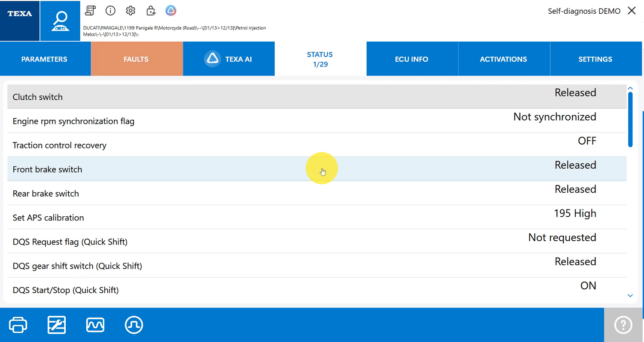Switch to the FAULTS tab
644x342 pixels.
[x=137, y=59]
